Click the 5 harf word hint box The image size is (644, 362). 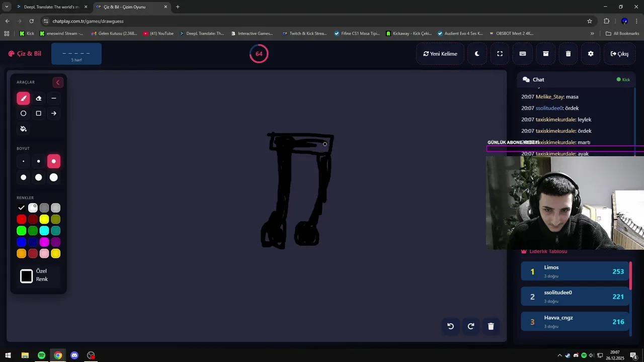point(76,54)
